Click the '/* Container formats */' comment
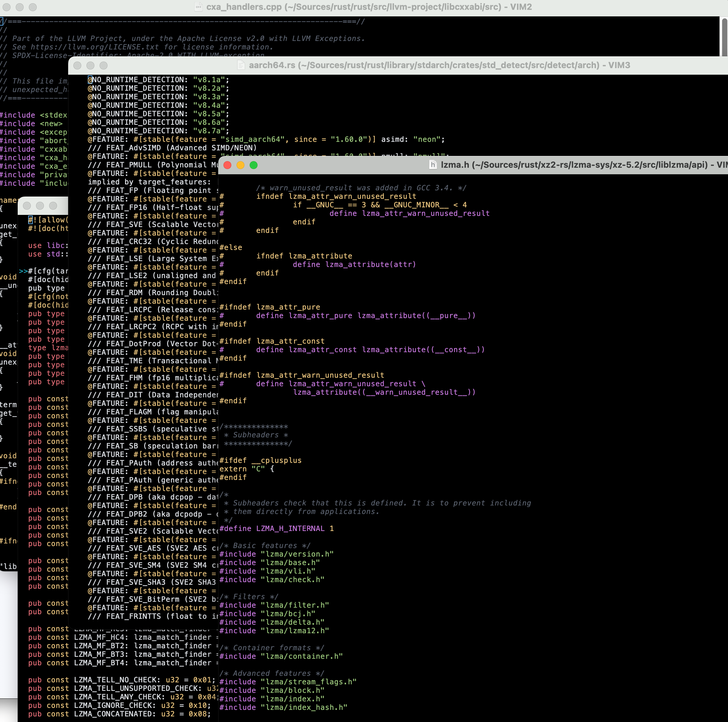Image resolution: width=728 pixels, height=722 pixels. 272,648
